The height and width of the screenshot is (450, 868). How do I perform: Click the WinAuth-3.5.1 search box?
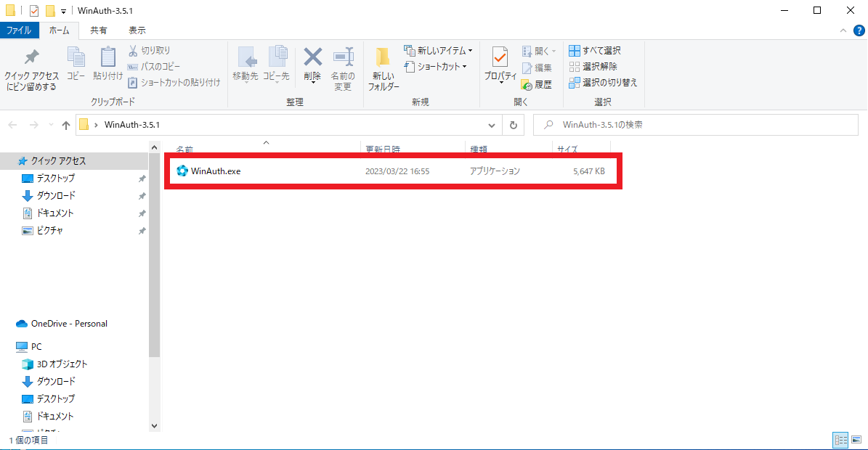click(696, 125)
